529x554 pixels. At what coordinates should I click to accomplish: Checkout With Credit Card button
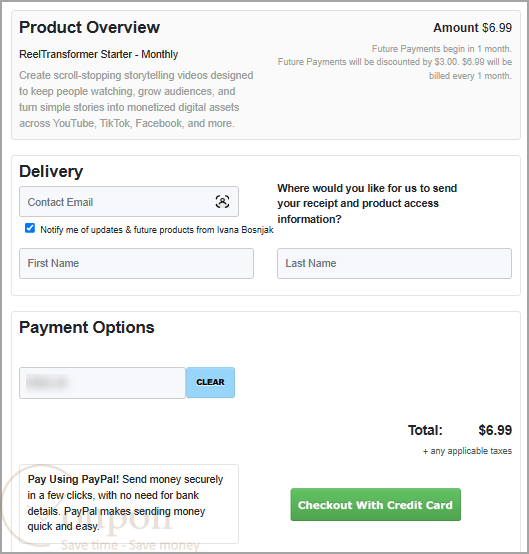376,505
